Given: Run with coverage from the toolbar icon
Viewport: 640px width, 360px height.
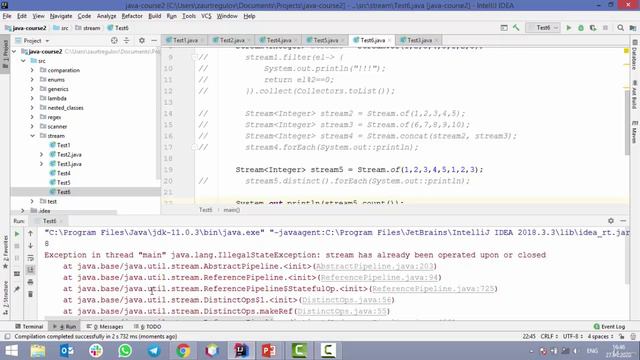Looking at the screenshot, I should 593,28.
